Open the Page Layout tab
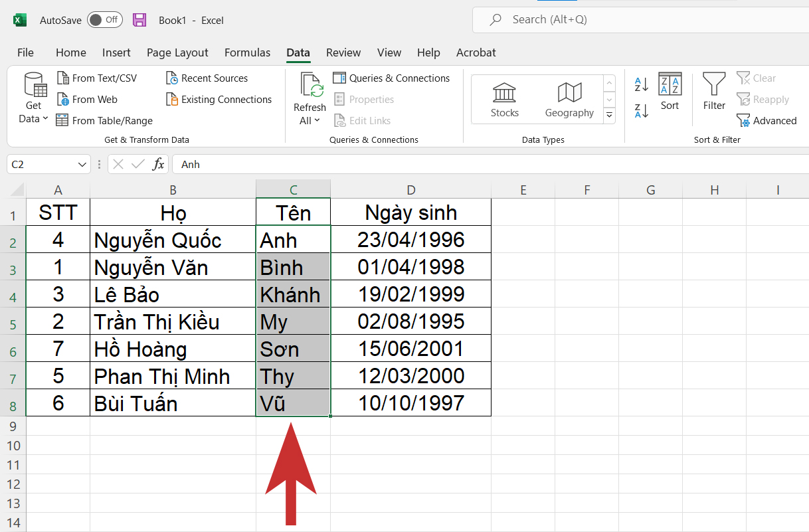 [177, 52]
